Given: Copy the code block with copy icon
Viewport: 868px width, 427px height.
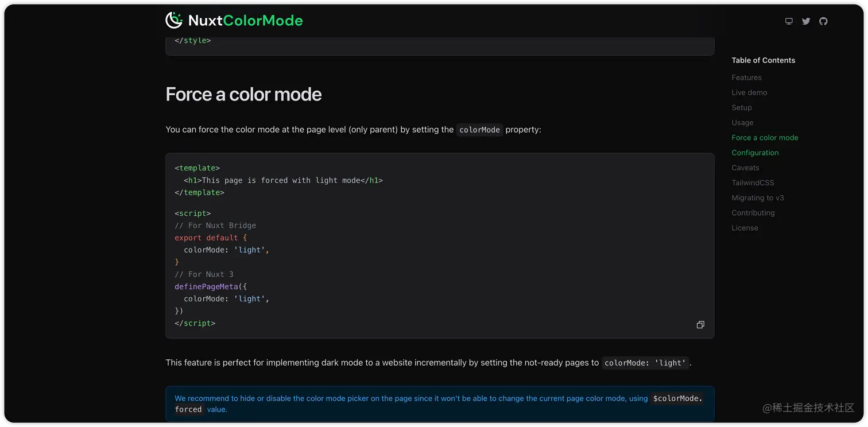Looking at the screenshot, I should click(x=700, y=325).
